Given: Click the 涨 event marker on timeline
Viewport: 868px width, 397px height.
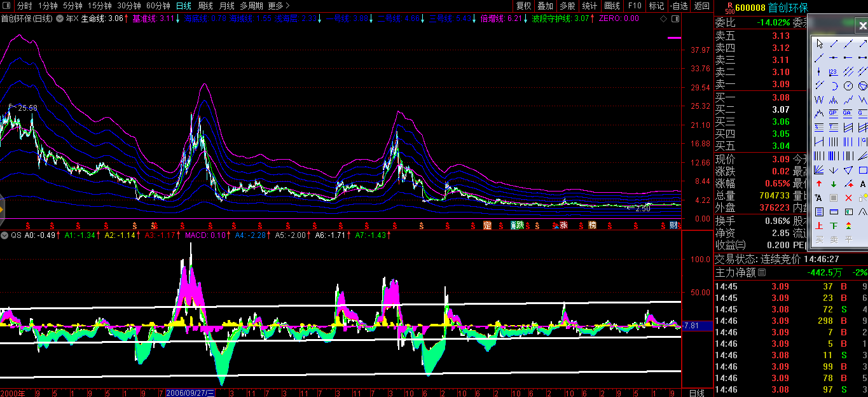Looking at the screenshot, I should click(563, 225).
